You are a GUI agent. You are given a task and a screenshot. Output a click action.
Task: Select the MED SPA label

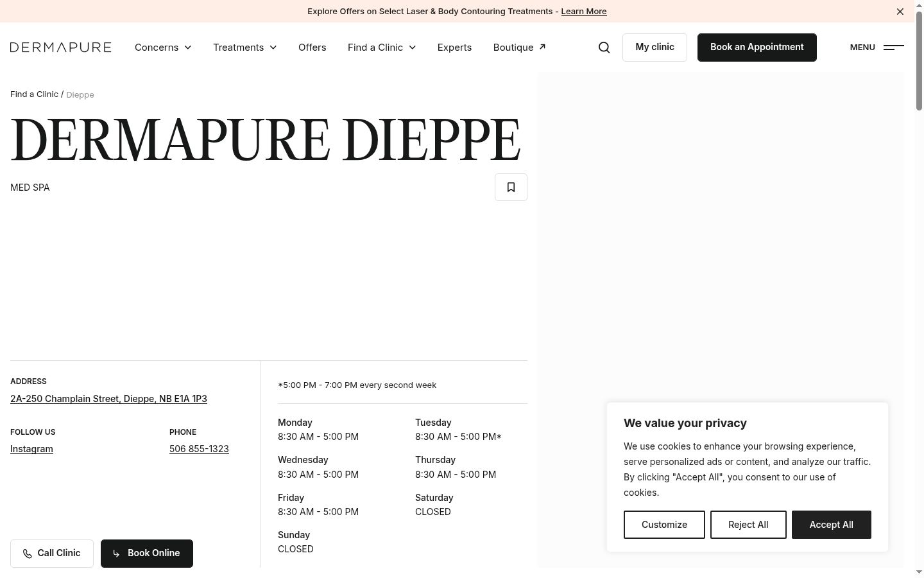pos(30,188)
